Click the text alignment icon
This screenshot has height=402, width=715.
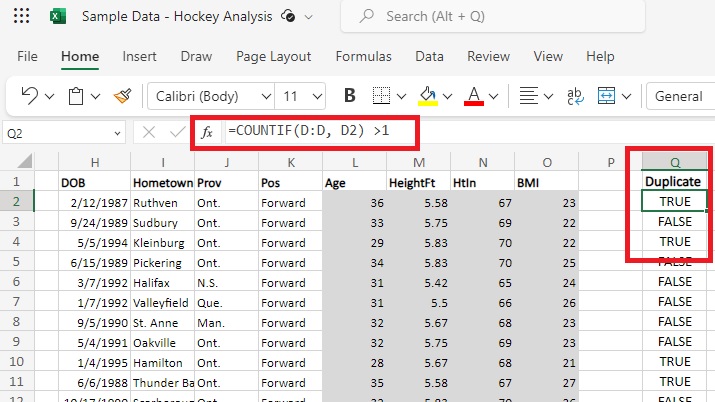528,96
